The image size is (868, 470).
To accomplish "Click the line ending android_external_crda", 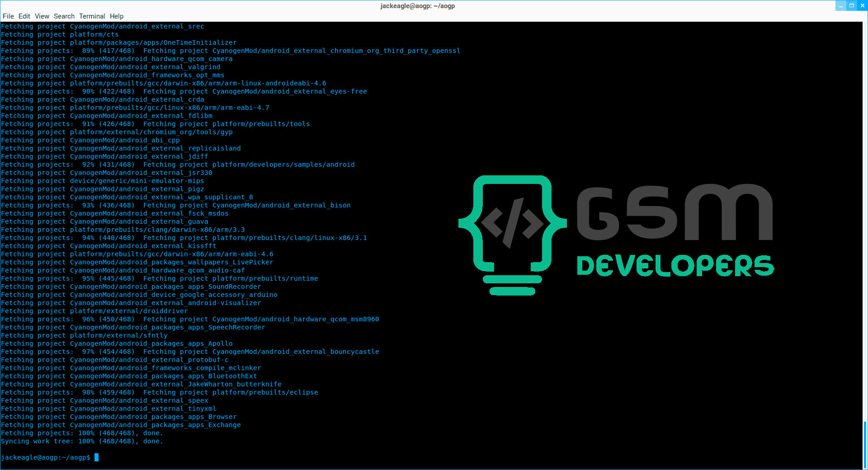I will (x=103, y=99).
